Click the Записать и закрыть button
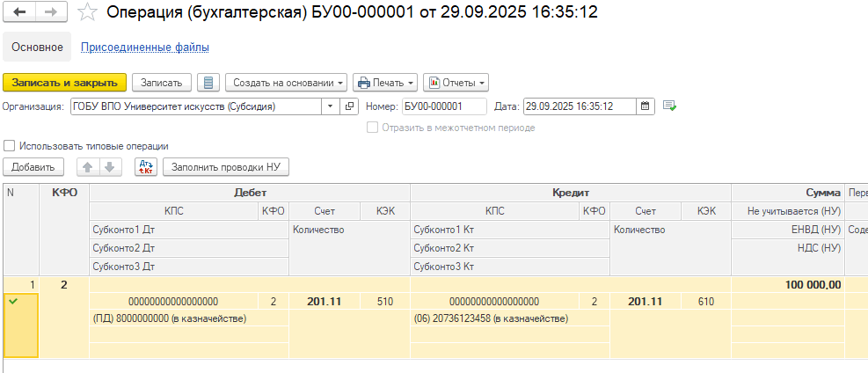868x373 pixels. coord(65,83)
